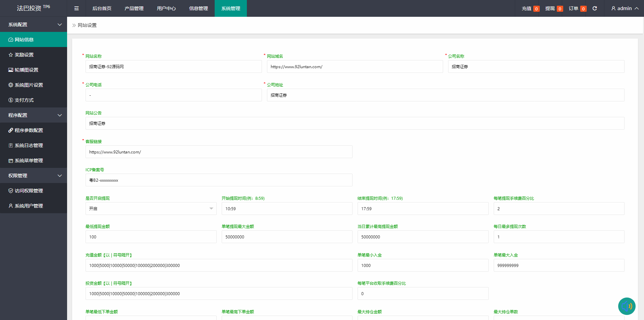The height and width of the screenshot is (320, 644).
Task: Click the 订单 notification link
Action: click(577, 8)
